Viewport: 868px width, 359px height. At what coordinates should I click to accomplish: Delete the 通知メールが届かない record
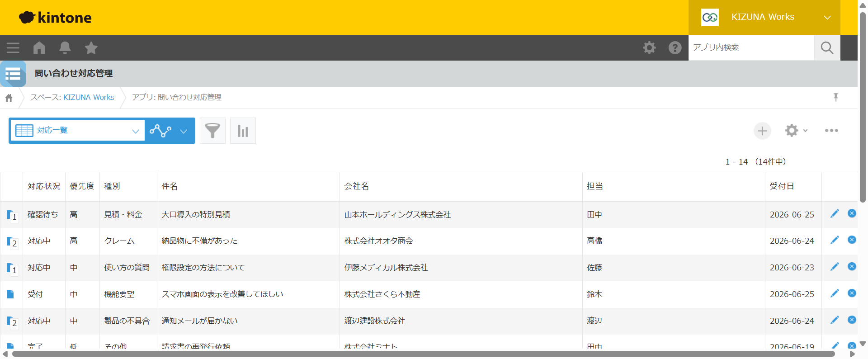pos(852,320)
